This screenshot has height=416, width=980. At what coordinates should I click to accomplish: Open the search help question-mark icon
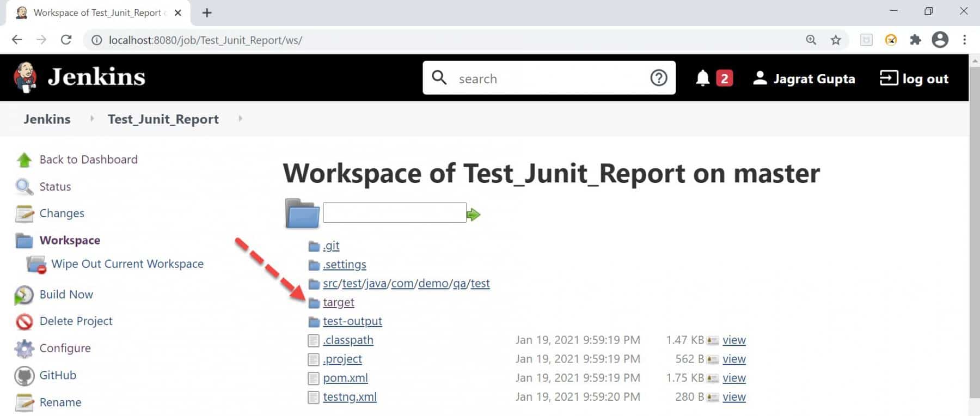pos(658,78)
